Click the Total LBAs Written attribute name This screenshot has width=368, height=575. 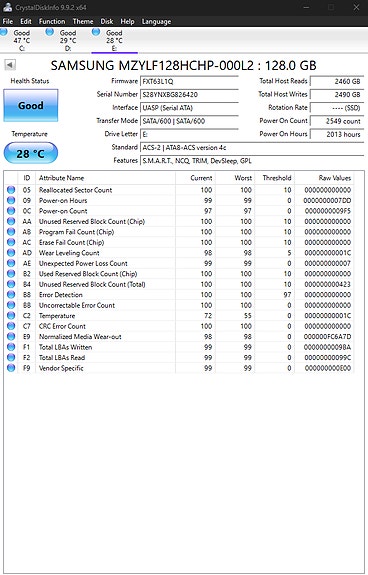[65, 347]
